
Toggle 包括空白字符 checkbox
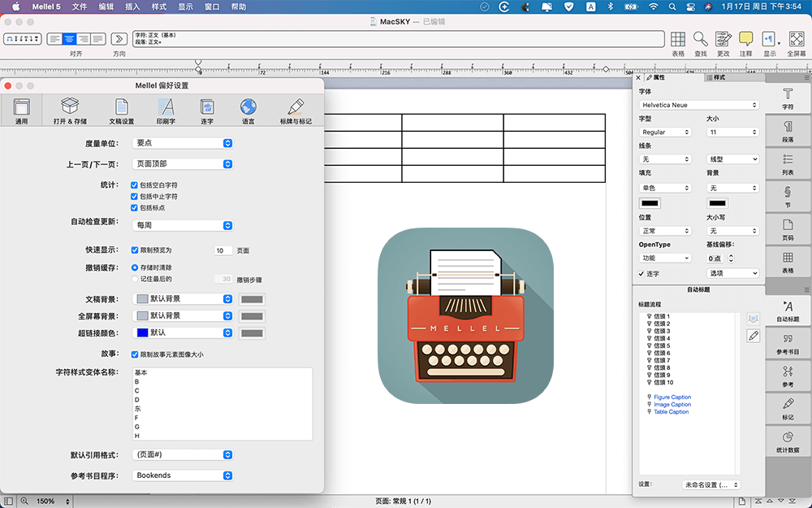click(135, 185)
